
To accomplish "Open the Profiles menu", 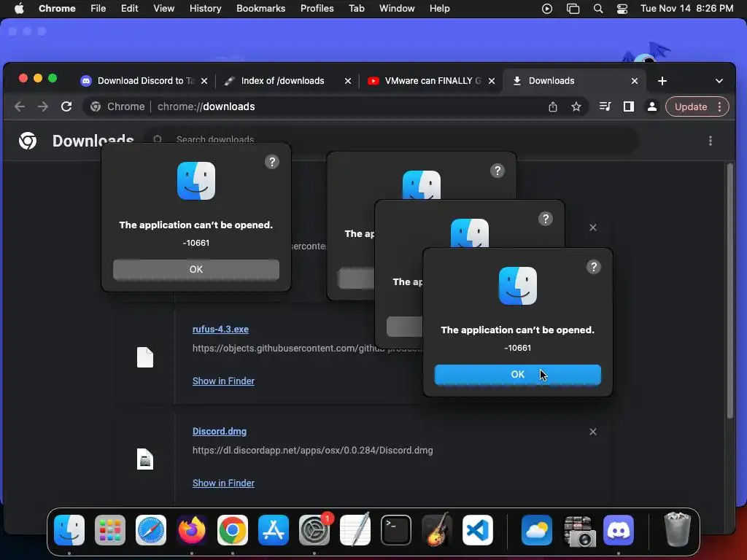I will (x=317, y=9).
